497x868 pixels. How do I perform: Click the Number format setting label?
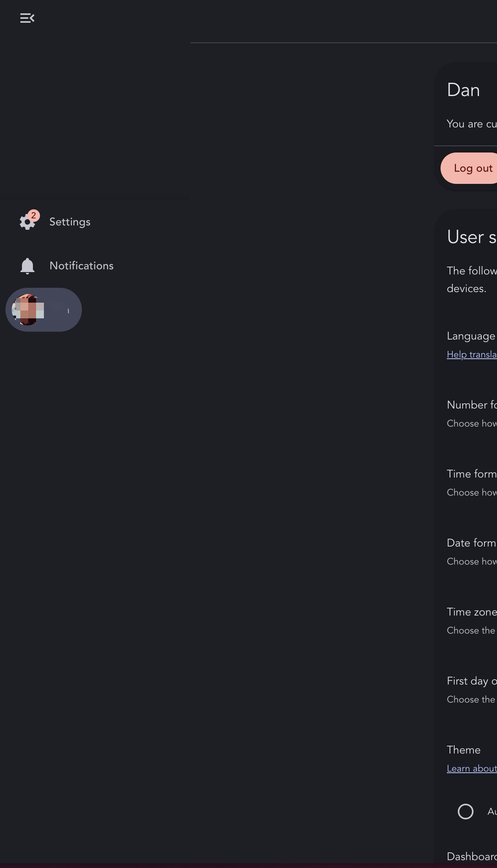472,405
